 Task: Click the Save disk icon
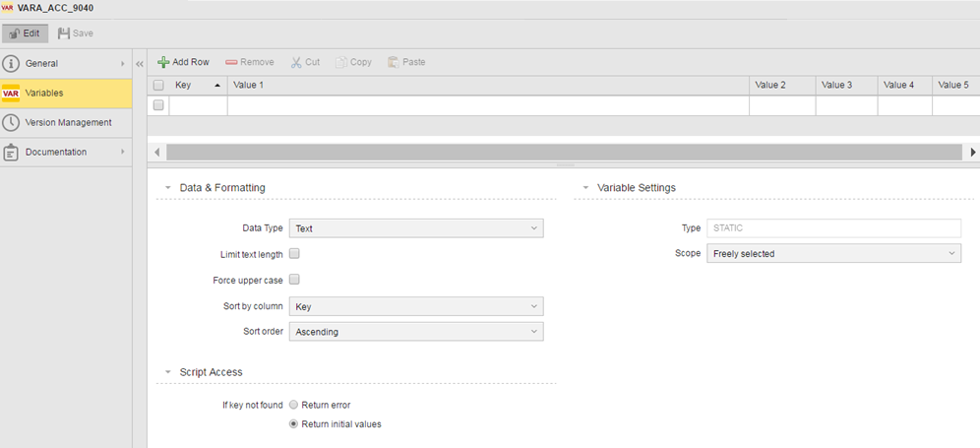pos(64,33)
